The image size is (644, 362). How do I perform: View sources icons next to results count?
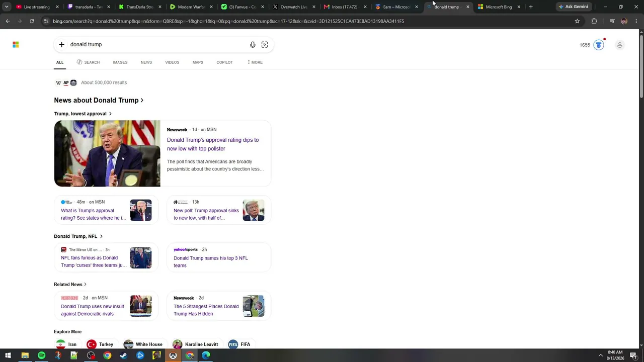coord(66,82)
